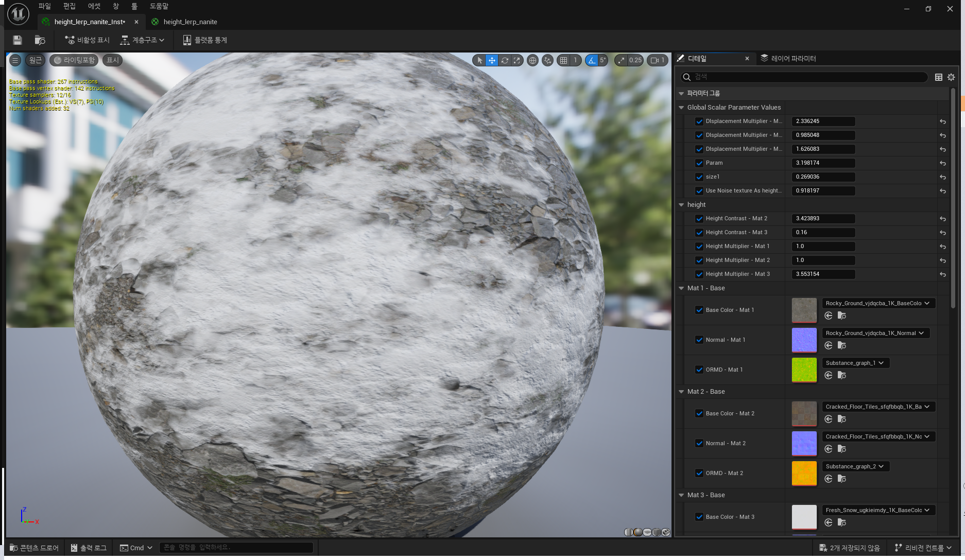Toggle ORMD - Mat 1 checkbox
Viewport: 965px width, 560px height.
(699, 370)
